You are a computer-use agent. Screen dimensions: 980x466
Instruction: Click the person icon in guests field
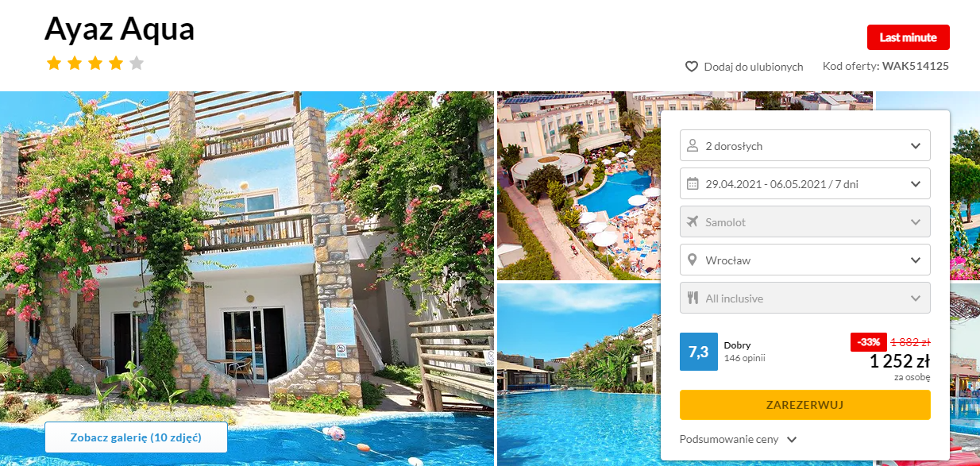pos(692,146)
